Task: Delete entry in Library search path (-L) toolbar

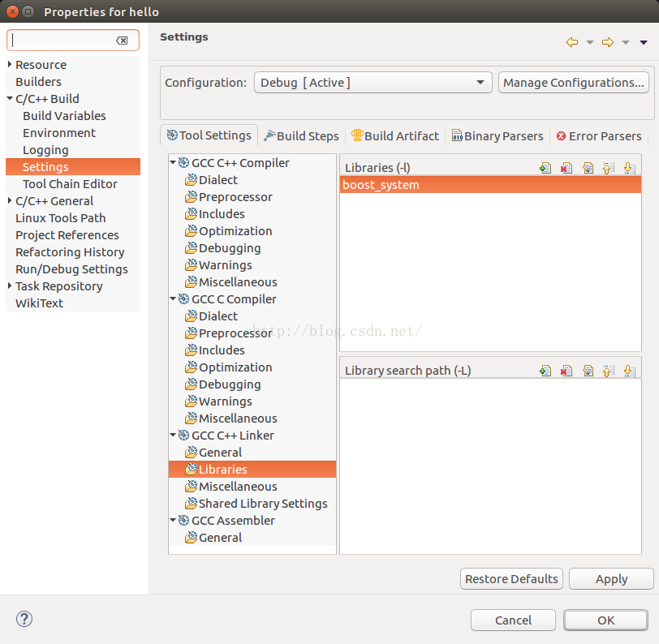Action: tap(566, 371)
